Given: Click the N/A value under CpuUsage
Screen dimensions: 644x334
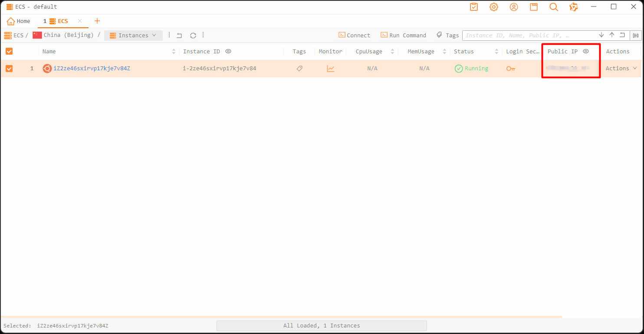Looking at the screenshot, I should [x=372, y=69].
